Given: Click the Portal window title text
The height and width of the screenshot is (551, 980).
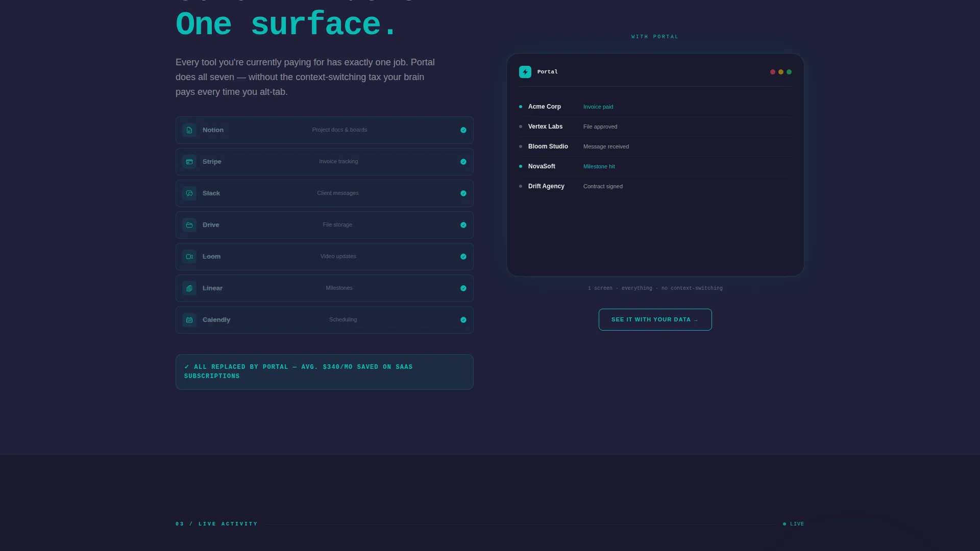Looking at the screenshot, I should (548, 72).
